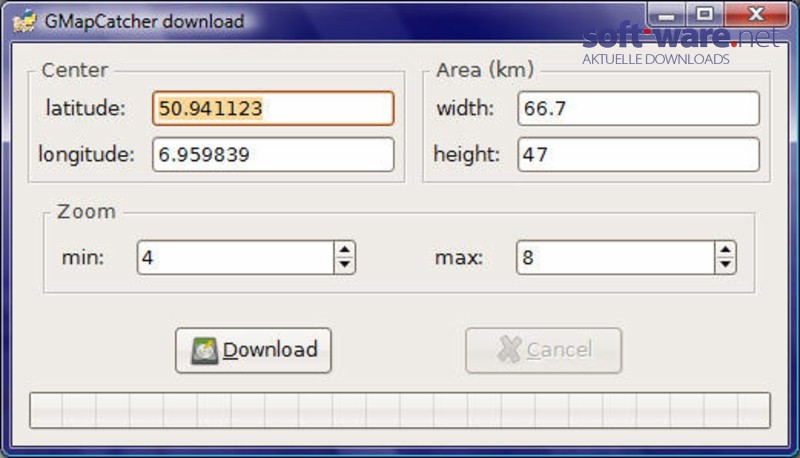800x458 pixels.
Task: Focus the latitude input field
Action: click(x=273, y=108)
